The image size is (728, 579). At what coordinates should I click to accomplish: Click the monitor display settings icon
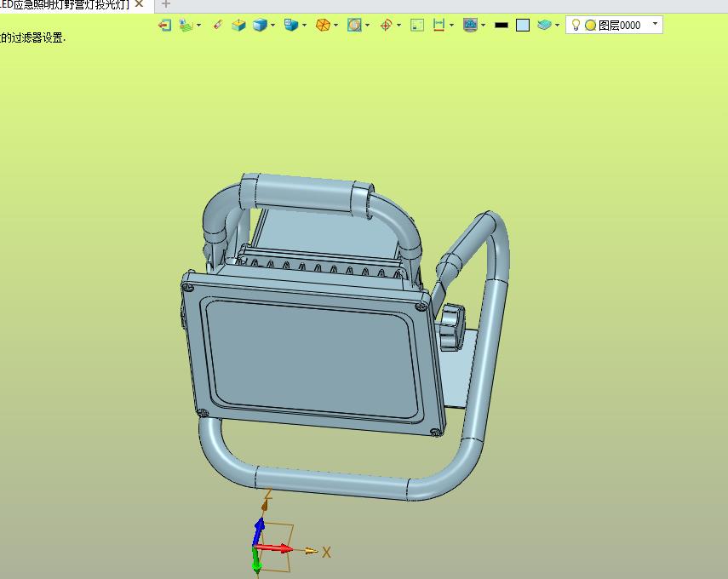pos(470,25)
